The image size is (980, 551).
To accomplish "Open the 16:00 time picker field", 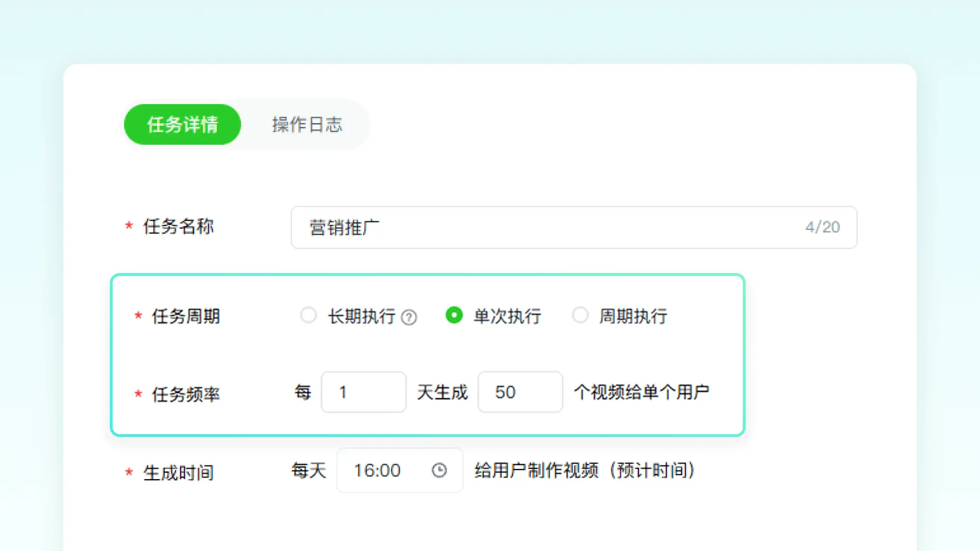I will (x=400, y=471).
